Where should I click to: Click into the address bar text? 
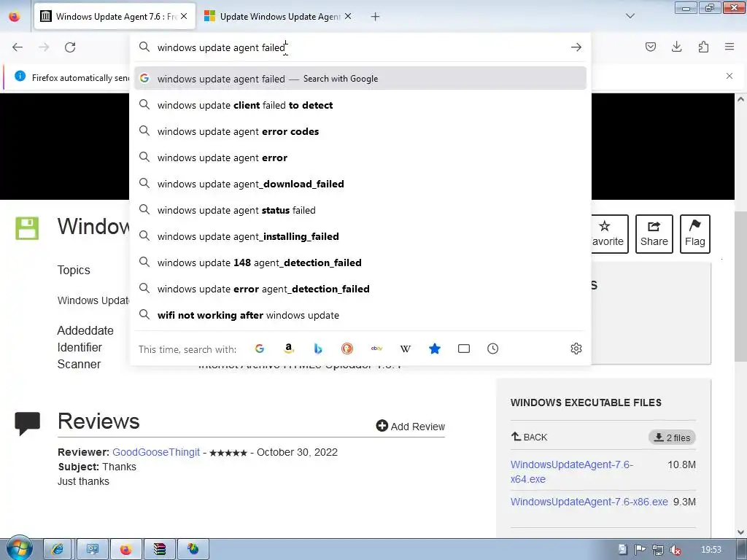(360, 47)
